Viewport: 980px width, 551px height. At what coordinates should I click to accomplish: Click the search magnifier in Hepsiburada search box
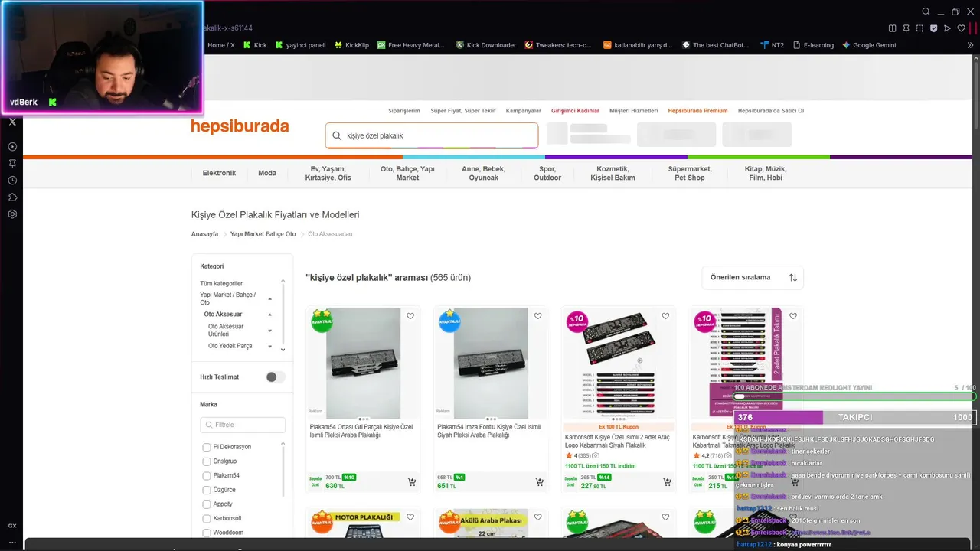coord(337,135)
